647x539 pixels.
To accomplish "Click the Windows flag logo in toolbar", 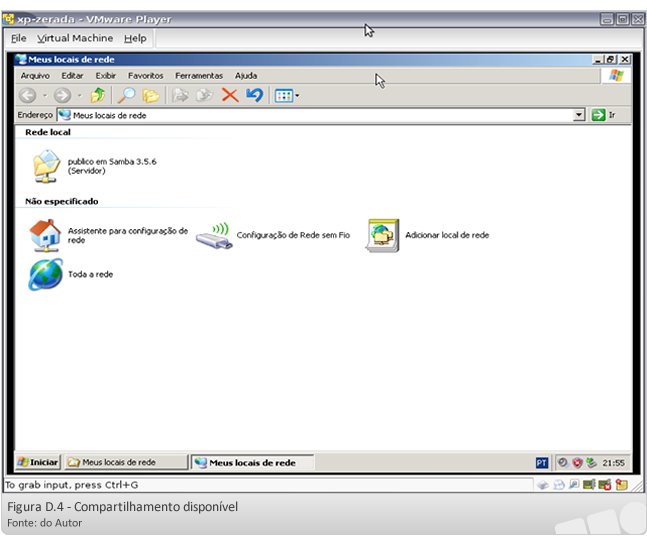I will coord(616,76).
